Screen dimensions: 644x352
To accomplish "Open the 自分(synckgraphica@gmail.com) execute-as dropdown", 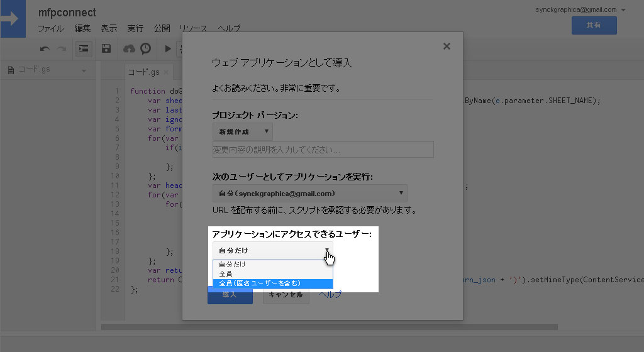I will point(309,193).
